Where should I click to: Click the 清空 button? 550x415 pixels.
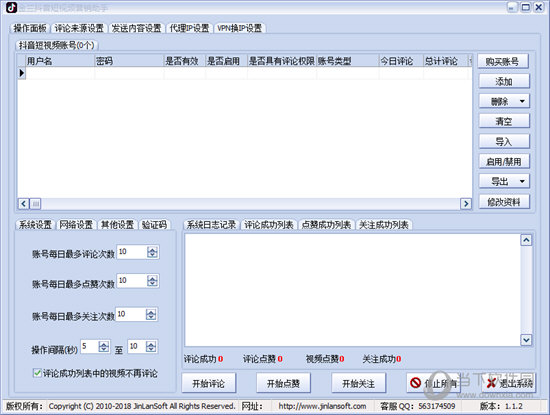tap(504, 121)
